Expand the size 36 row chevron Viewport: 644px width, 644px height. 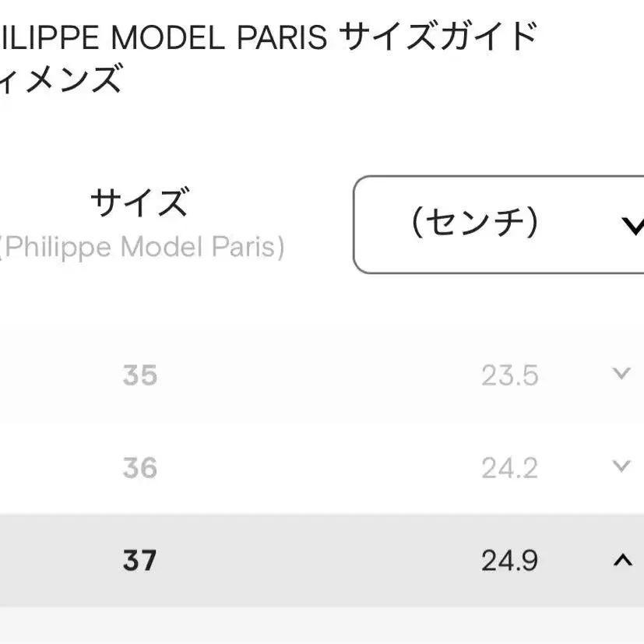click(x=621, y=466)
